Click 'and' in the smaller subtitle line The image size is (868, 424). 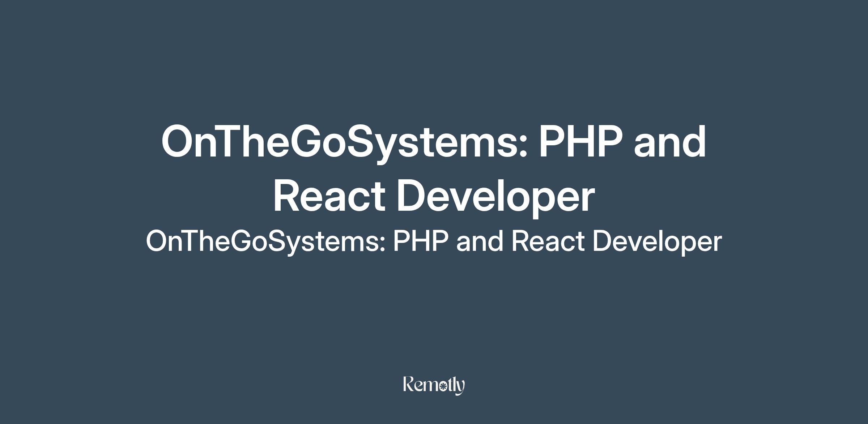pos(479,241)
